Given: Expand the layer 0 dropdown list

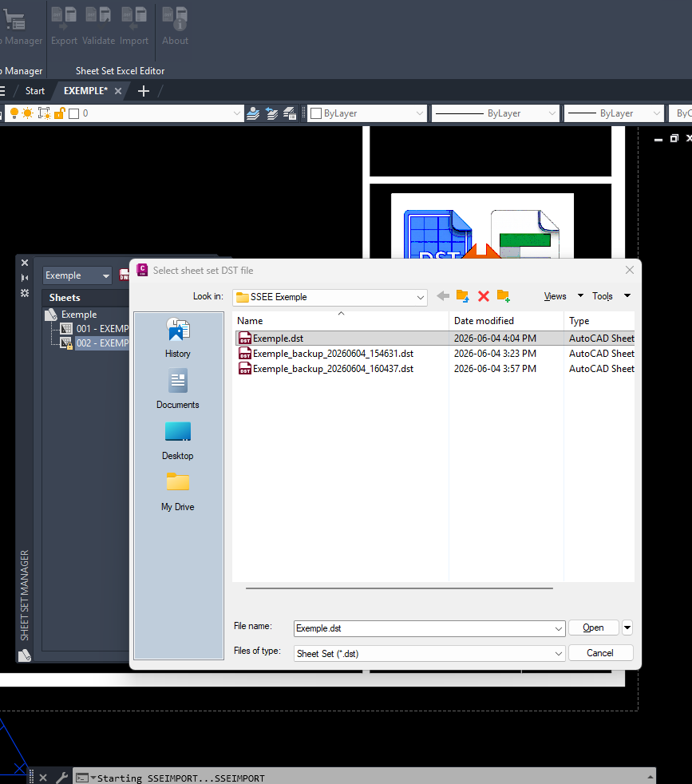Looking at the screenshot, I should pos(236,113).
